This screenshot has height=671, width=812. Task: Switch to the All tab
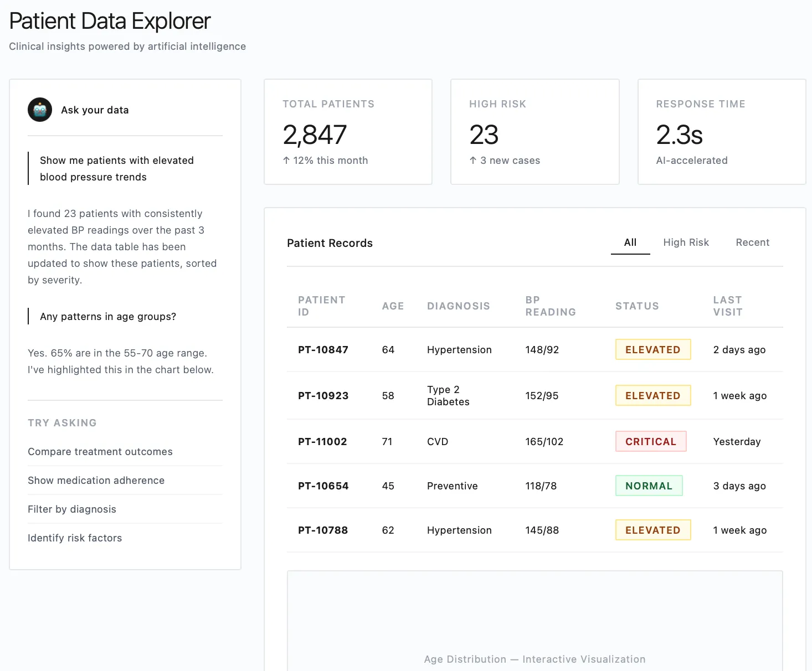click(630, 242)
